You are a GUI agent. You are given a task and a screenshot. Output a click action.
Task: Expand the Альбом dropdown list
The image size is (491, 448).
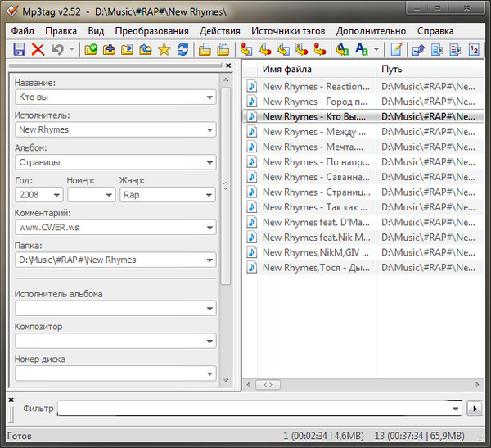(x=209, y=162)
